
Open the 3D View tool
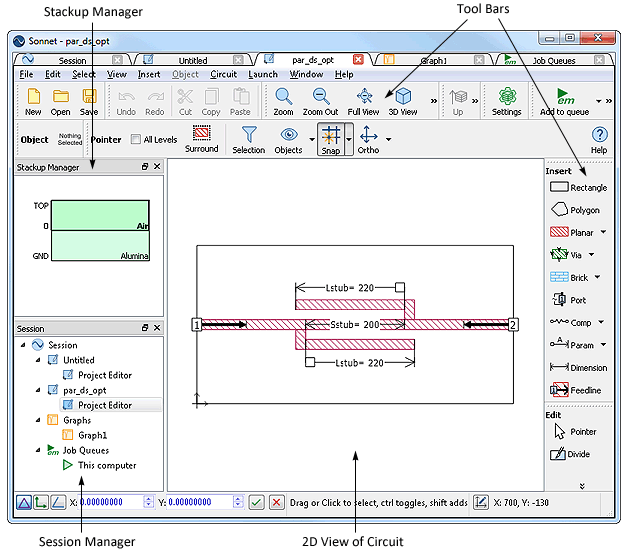(402, 97)
